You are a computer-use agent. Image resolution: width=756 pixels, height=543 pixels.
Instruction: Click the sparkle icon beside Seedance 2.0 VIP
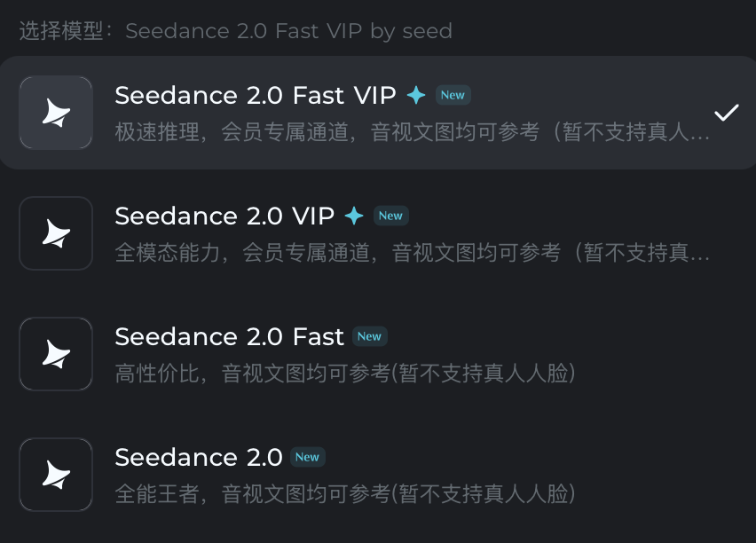pyautogui.click(x=354, y=216)
